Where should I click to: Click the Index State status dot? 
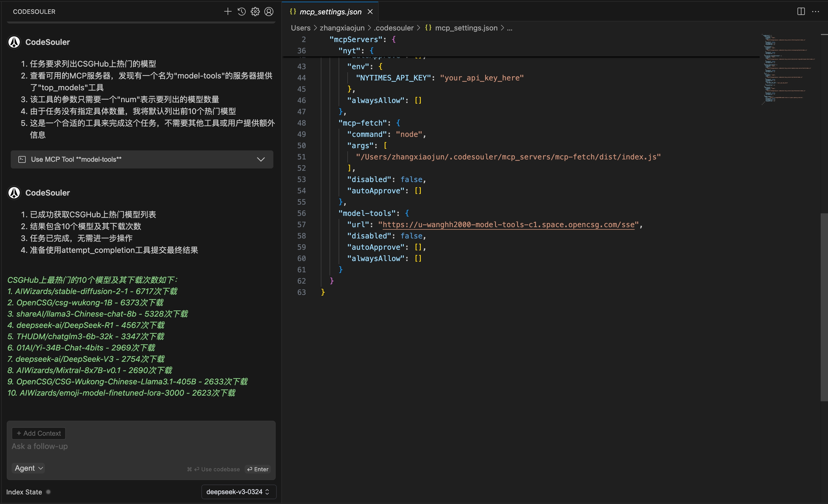pos(48,492)
